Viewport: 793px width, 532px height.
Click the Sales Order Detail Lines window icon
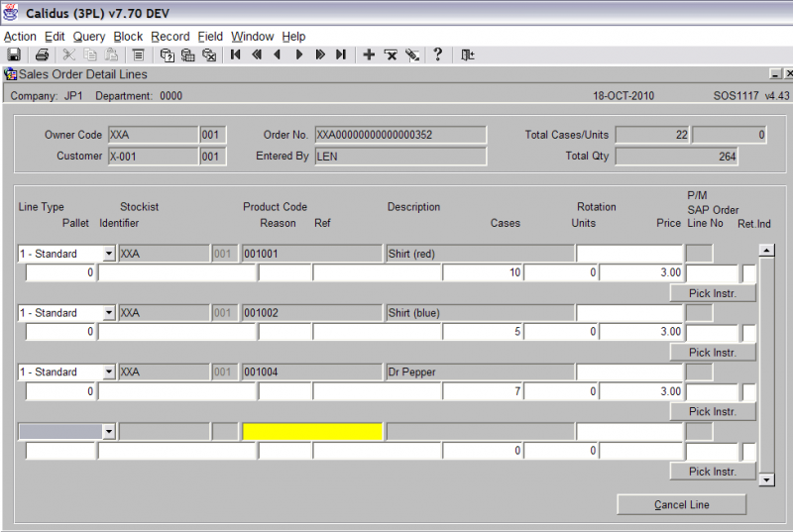pos(11,74)
